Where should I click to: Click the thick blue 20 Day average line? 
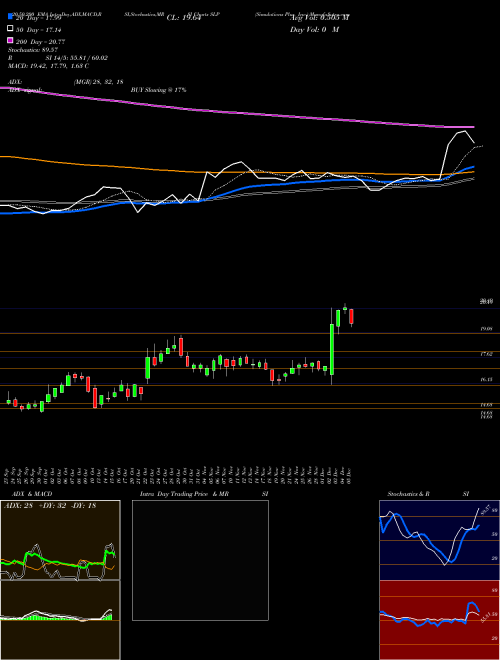tap(236, 190)
